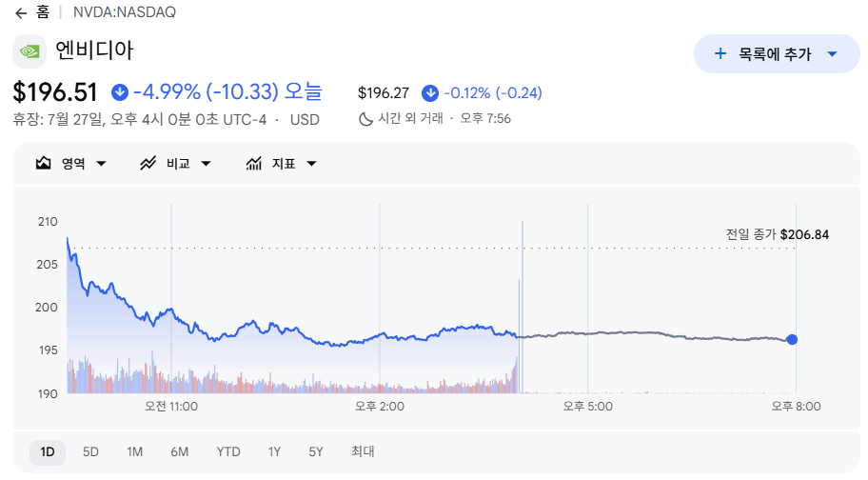Go to 홈 breadcrumb link
Screen dimensions: 868x480
(x=43, y=12)
